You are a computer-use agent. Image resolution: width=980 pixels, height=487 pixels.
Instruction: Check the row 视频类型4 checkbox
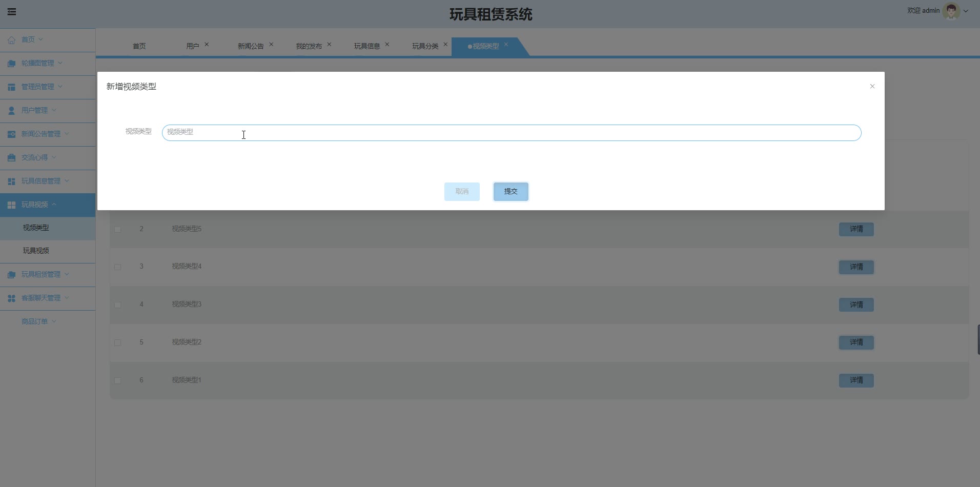pos(118,267)
